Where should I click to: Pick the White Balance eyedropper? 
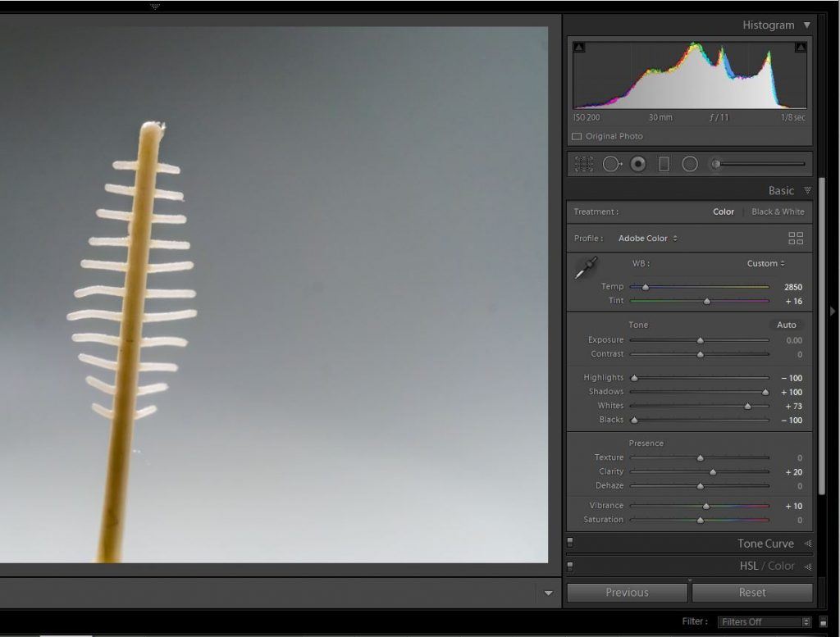point(587,268)
